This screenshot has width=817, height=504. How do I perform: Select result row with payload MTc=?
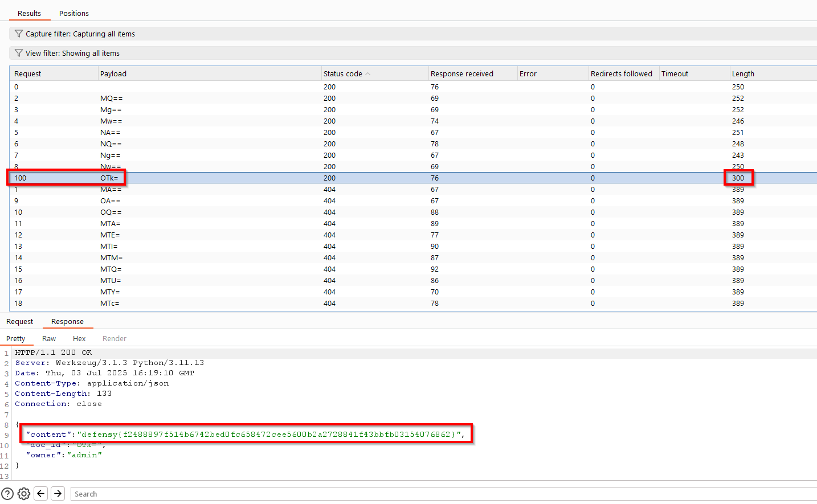[413, 304]
